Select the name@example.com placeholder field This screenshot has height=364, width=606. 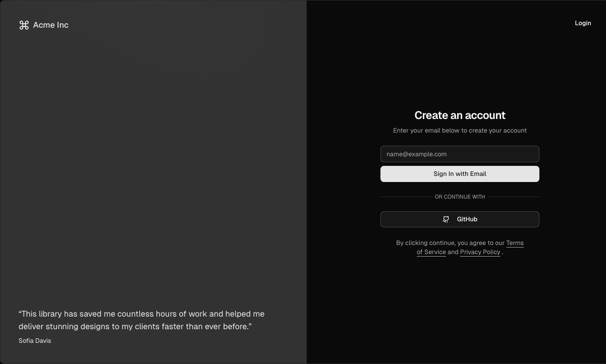[460, 154]
